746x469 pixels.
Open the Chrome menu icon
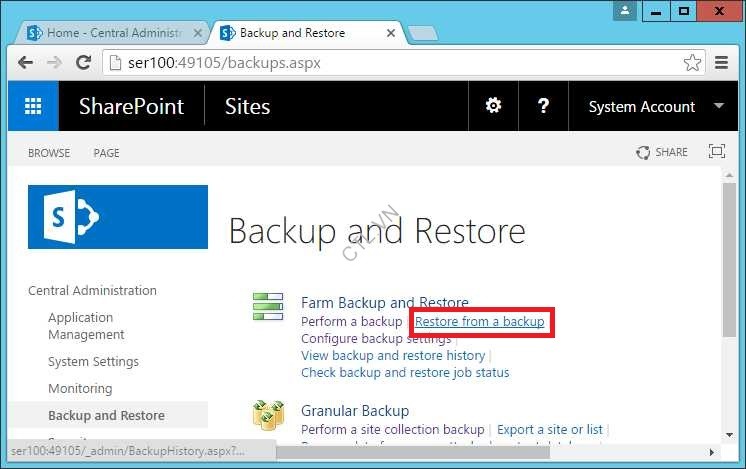pyautogui.click(x=722, y=63)
